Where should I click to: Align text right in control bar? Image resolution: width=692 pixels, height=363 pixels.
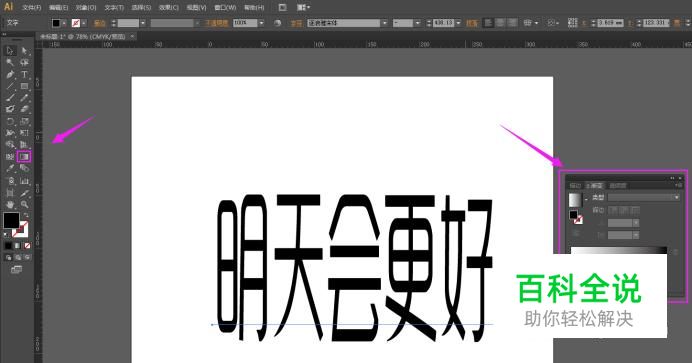pos(512,22)
